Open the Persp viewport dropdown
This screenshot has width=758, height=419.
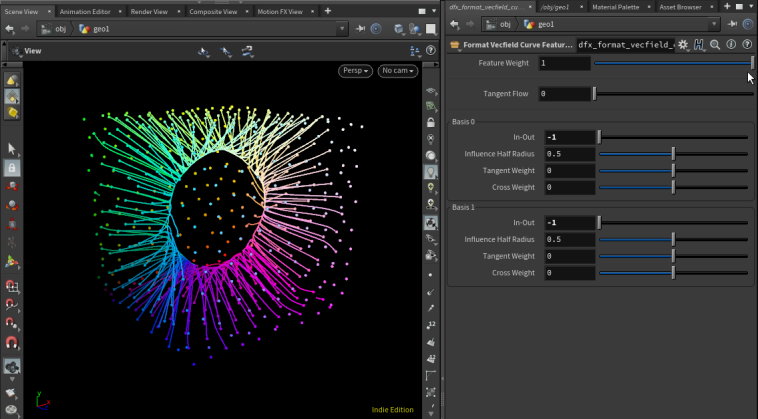[x=355, y=71]
